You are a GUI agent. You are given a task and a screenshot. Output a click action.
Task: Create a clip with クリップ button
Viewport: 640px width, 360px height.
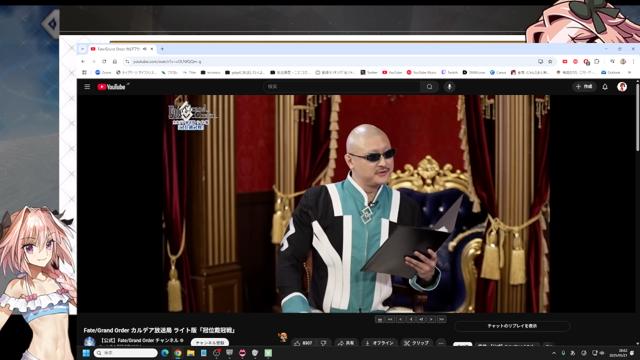(416, 343)
